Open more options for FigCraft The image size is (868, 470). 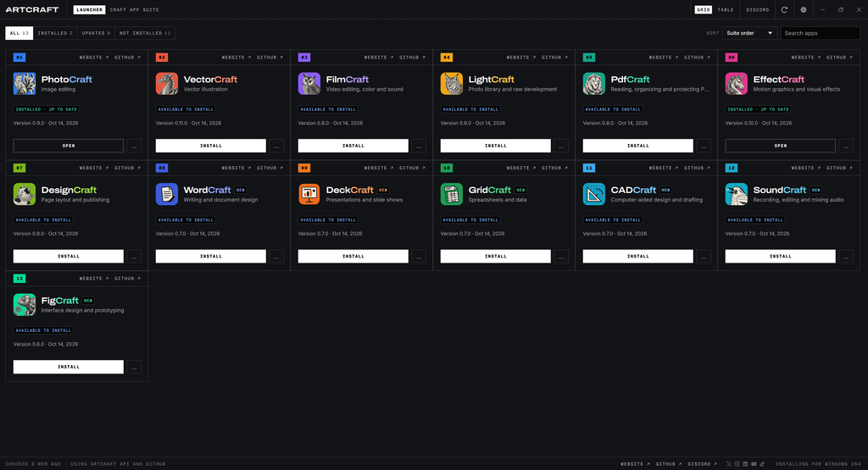[x=134, y=368]
